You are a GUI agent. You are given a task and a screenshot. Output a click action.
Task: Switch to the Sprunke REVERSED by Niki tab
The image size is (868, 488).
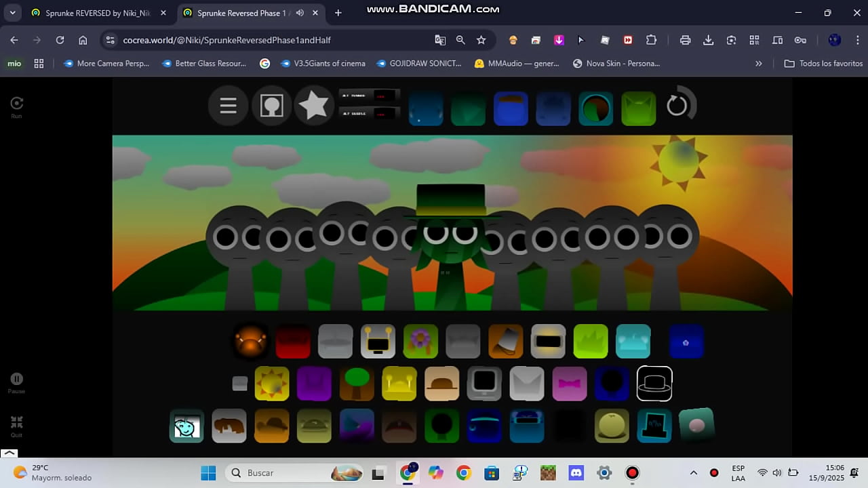coord(98,13)
